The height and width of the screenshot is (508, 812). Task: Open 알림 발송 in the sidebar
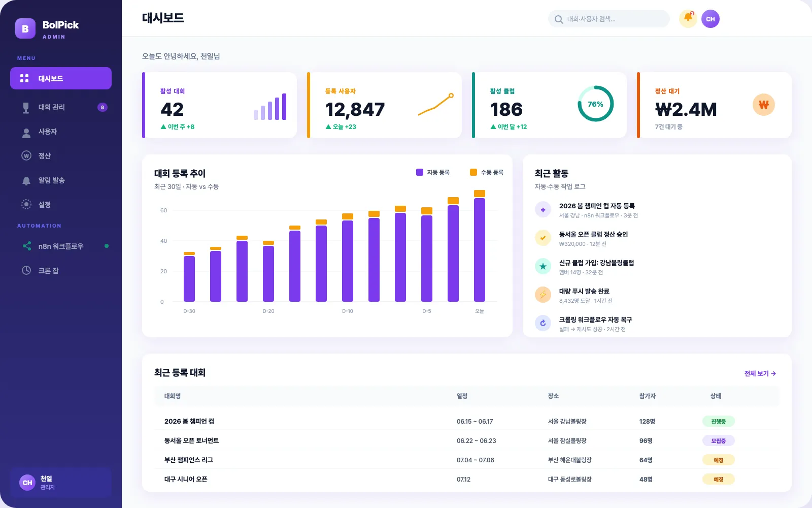[61, 180]
